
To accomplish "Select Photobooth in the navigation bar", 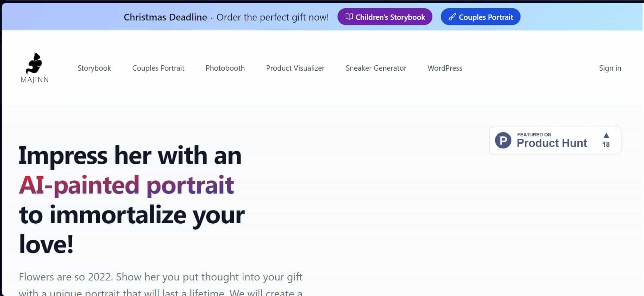I will (x=225, y=68).
